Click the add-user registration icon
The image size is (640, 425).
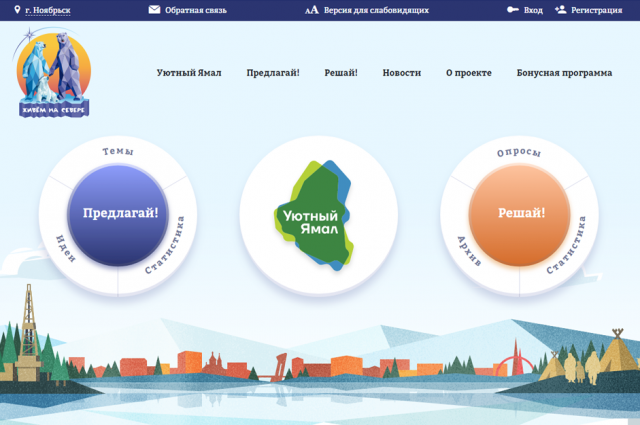click(561, 9)
